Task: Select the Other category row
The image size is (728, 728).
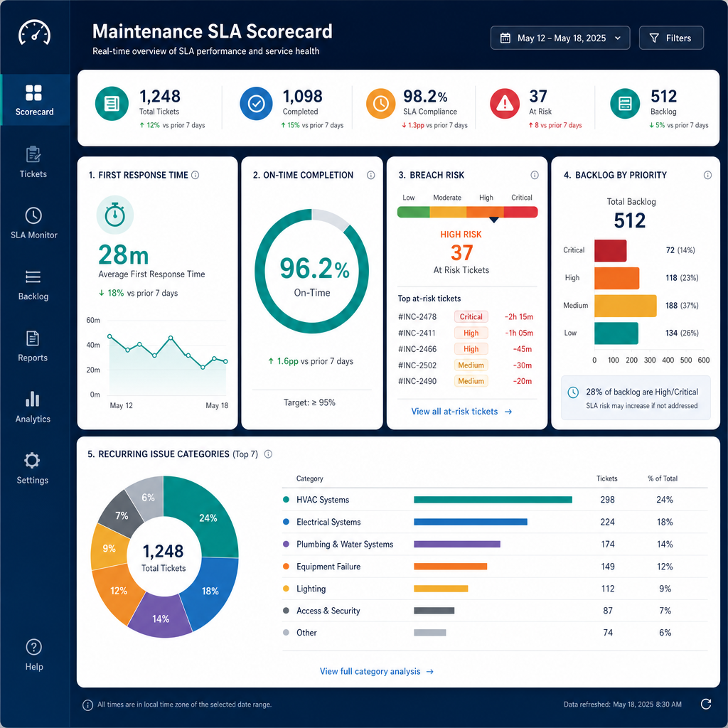Action: coord(495,632)
